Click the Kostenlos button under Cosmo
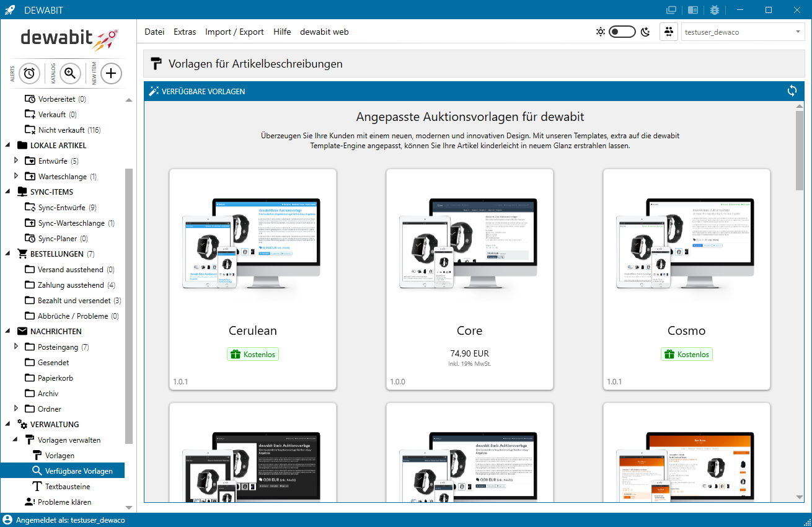This screenshot has width=812, height=527. coord(686,354)
